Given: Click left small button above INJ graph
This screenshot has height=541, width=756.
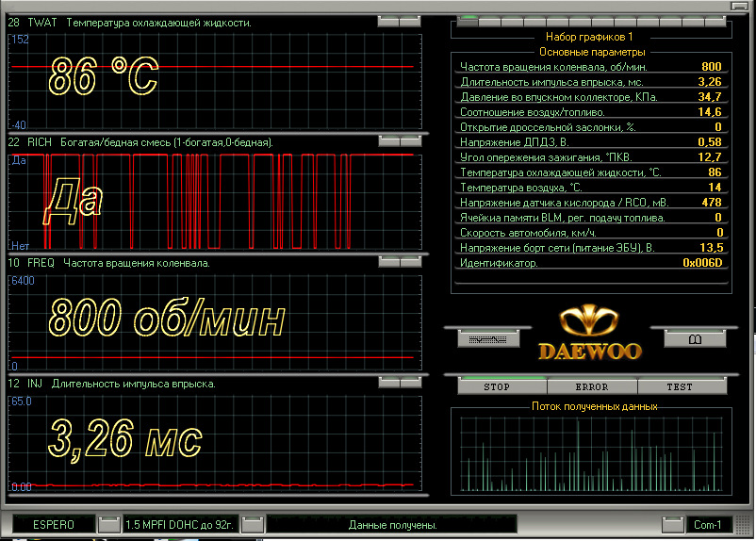Looking at the screenshot, I should click(x=389, y=383).
